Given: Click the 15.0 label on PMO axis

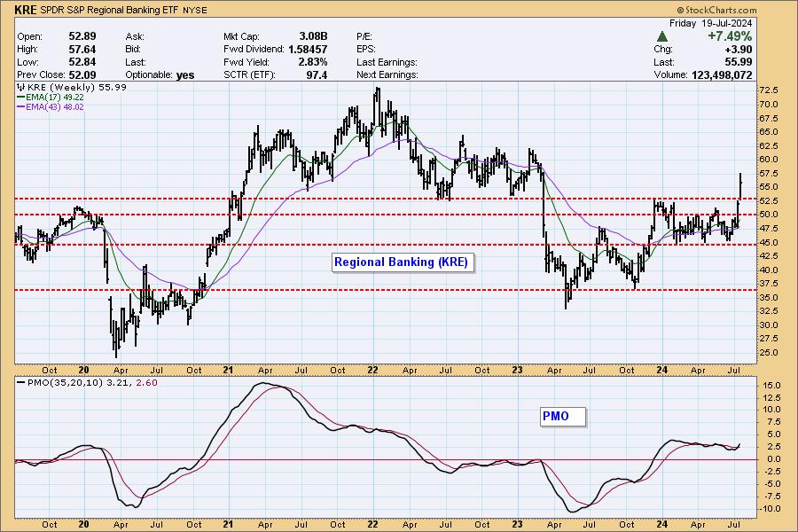Looking at the screenshot, I should (771, 386).
